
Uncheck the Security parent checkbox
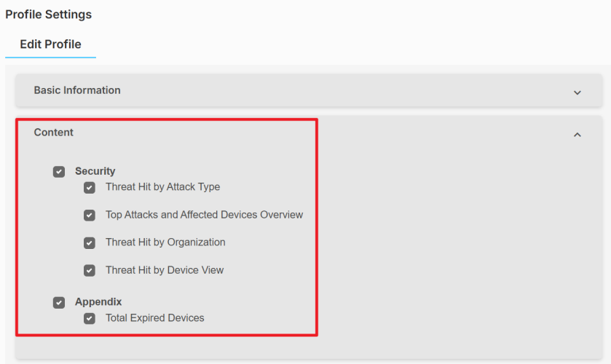coord(59,172)
